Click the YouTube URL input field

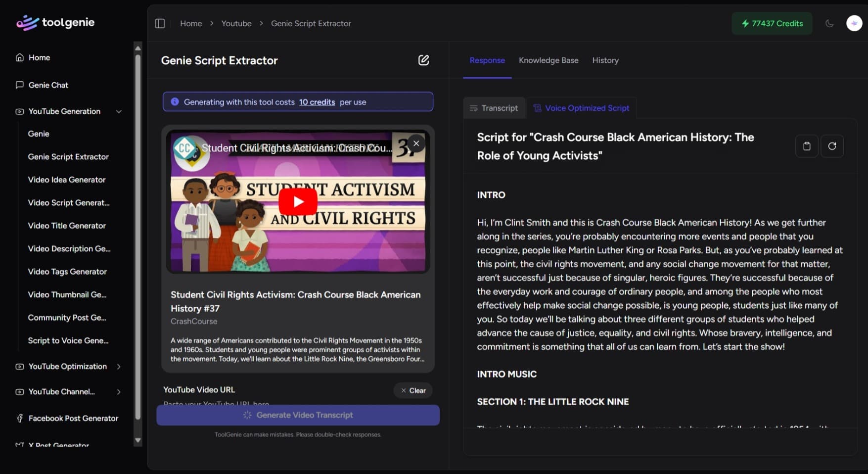(x=298, y=403)
